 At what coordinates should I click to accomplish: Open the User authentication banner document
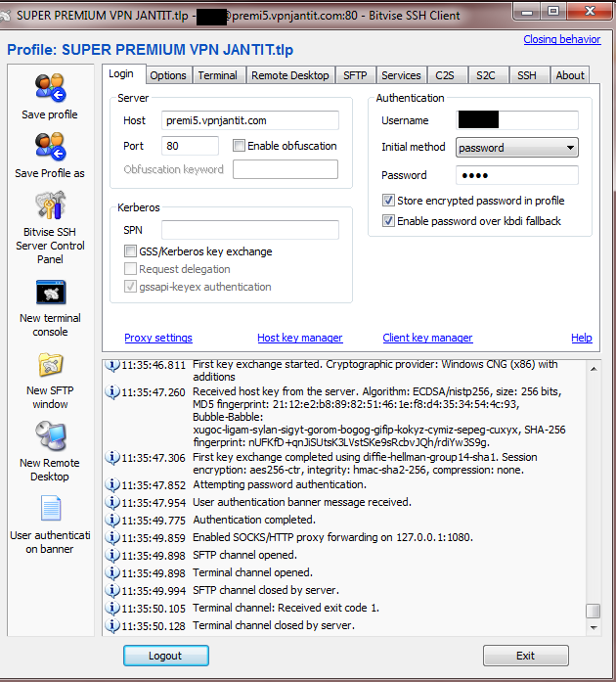(51, 508)
